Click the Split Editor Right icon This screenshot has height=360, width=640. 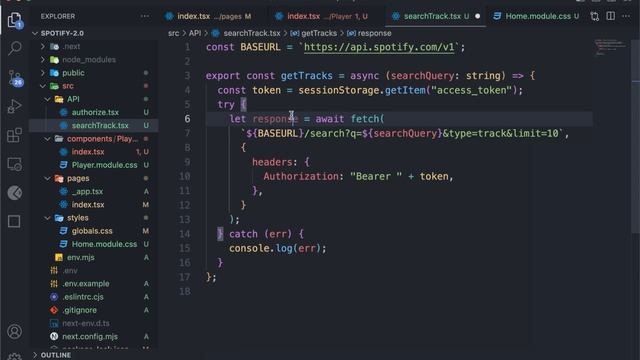click(x=611, y=16)
